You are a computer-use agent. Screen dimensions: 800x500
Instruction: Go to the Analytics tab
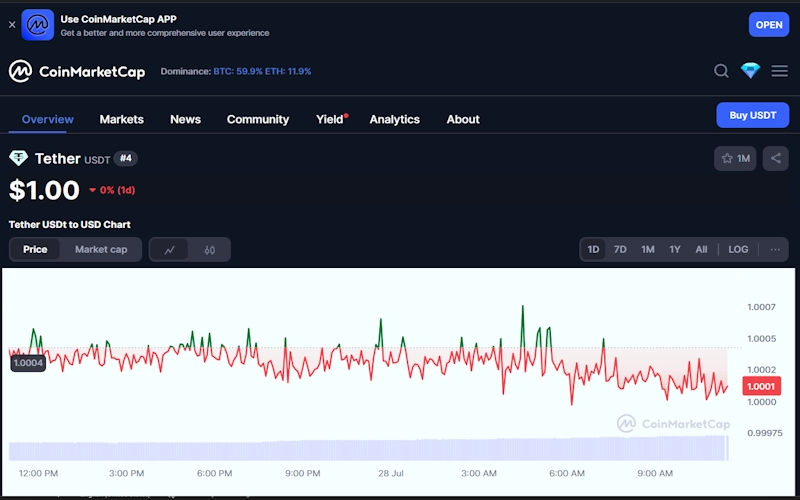click(394, 119)
